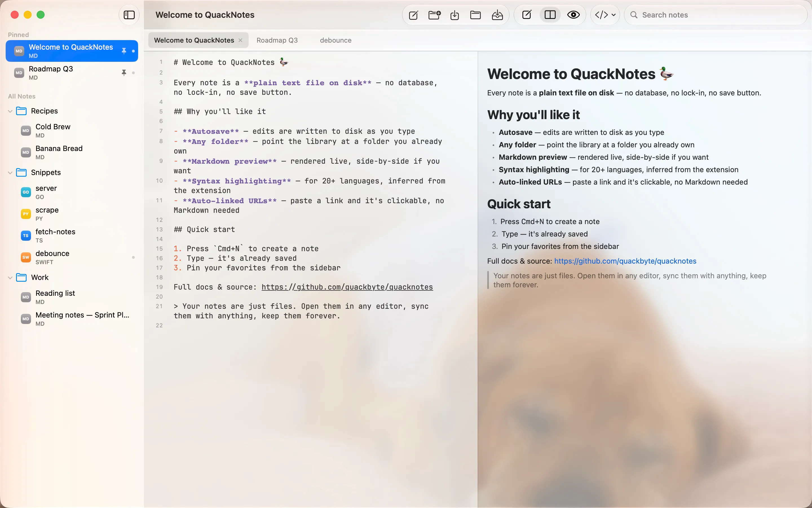Click MD badge icon for Roadmap Q3
This screenshot has width=812, height=508.
(x=19, y=73)
